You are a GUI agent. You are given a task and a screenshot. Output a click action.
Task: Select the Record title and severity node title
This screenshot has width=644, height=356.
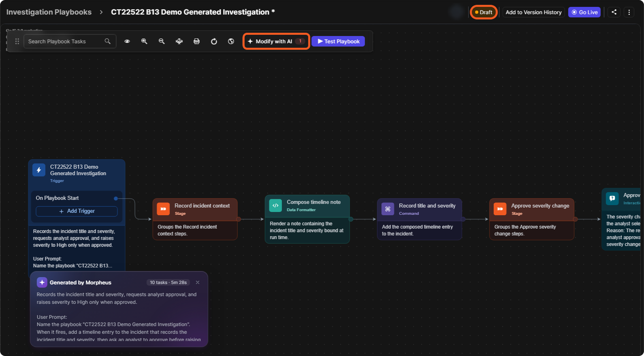pos(427,206)
